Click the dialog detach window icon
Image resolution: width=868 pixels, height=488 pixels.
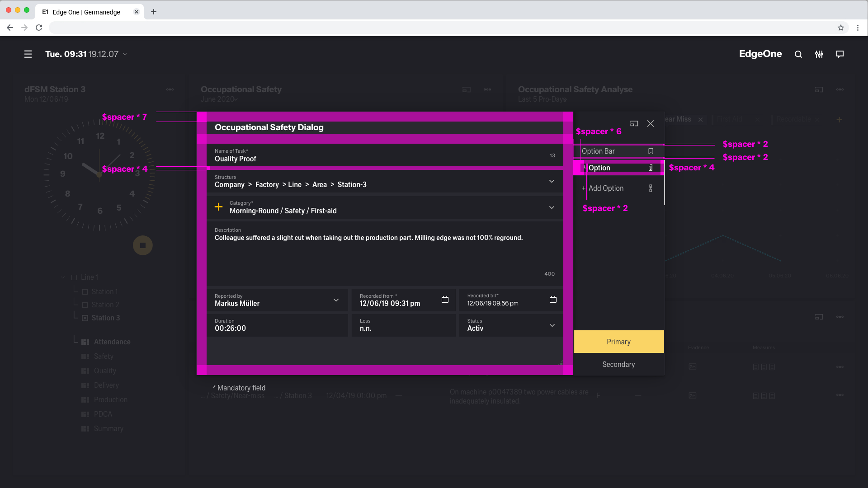634,123
